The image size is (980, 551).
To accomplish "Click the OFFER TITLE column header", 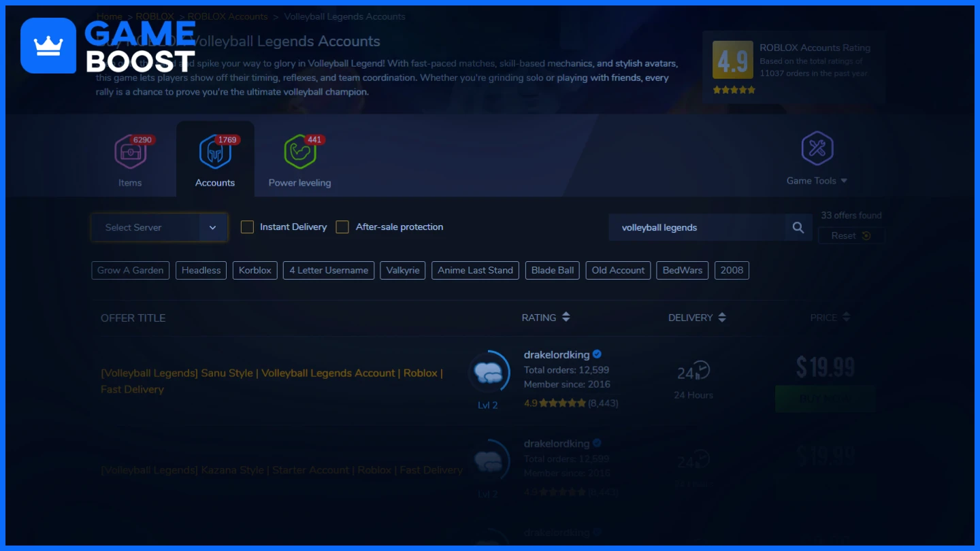I will (x=133, y=318).
